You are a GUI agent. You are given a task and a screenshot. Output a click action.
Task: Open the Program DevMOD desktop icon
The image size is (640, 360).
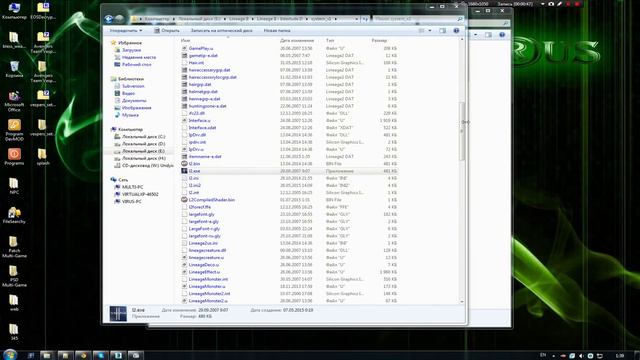(14, 130)
